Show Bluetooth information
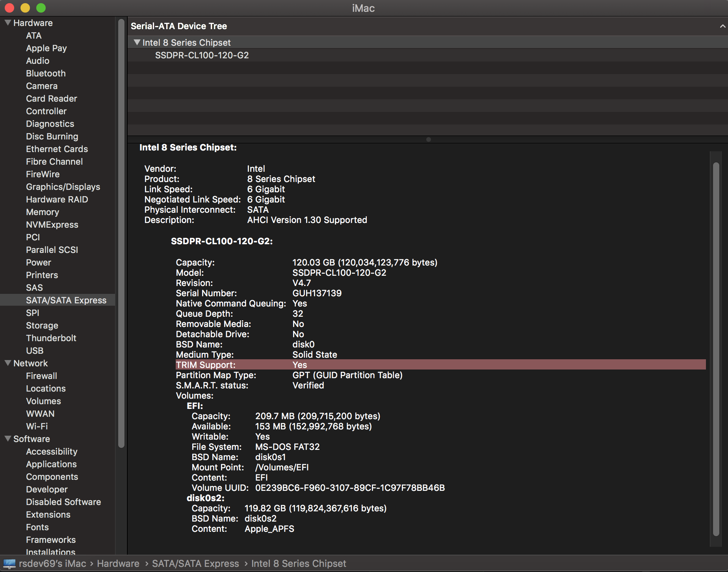Viewport: 728px width, 572px height. 46,73
